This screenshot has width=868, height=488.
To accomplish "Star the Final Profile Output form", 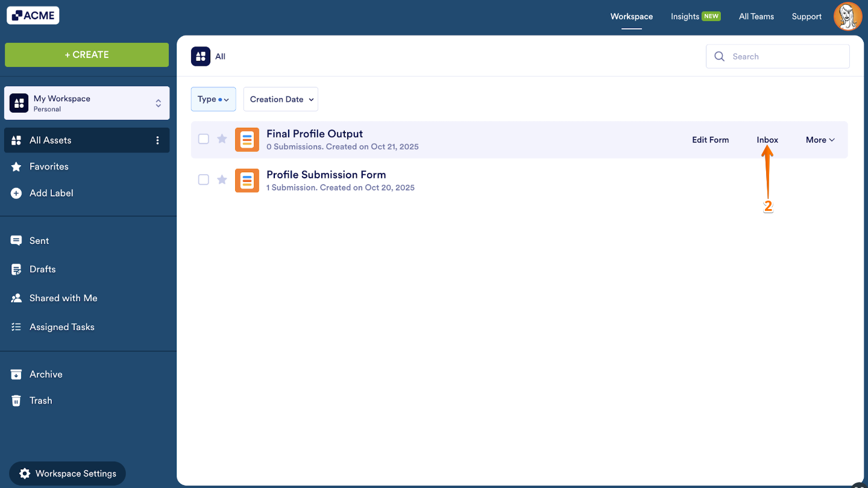I will click(x=222, y=139).
